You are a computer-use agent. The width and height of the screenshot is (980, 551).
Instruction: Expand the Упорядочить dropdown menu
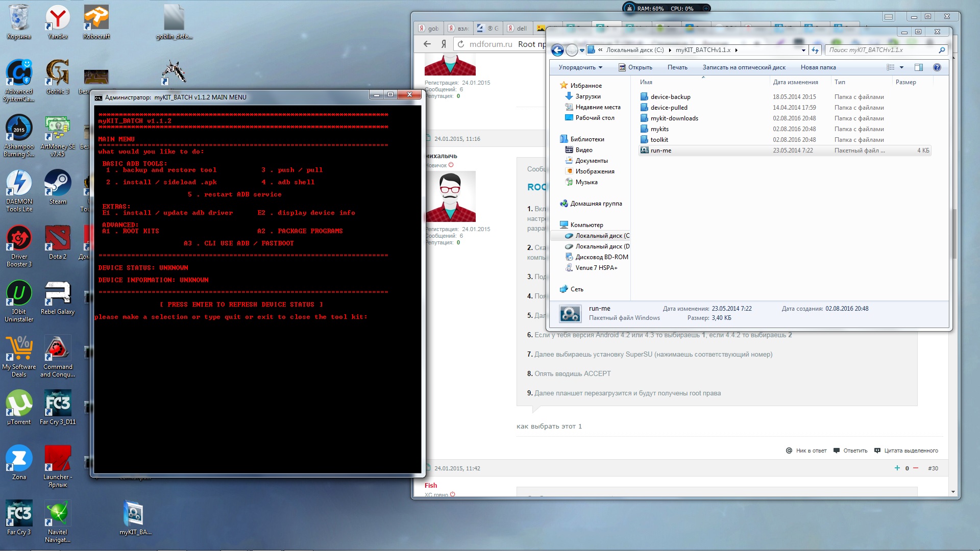[580, 67]
